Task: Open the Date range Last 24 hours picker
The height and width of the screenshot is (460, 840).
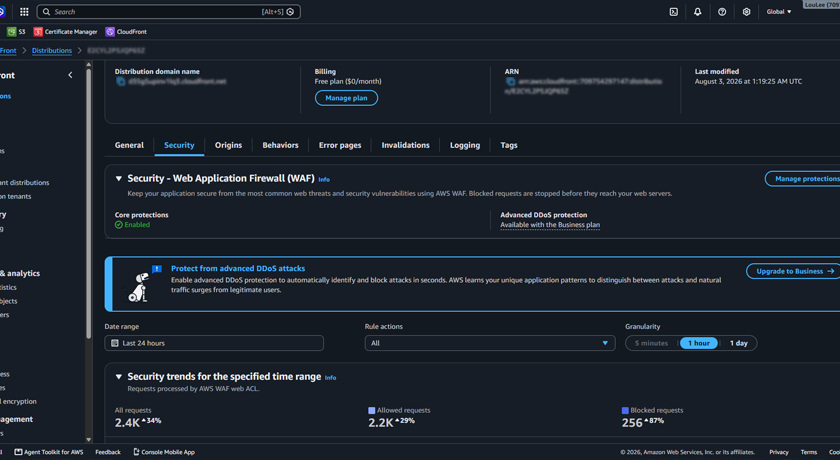Action: tap(214, 343)
